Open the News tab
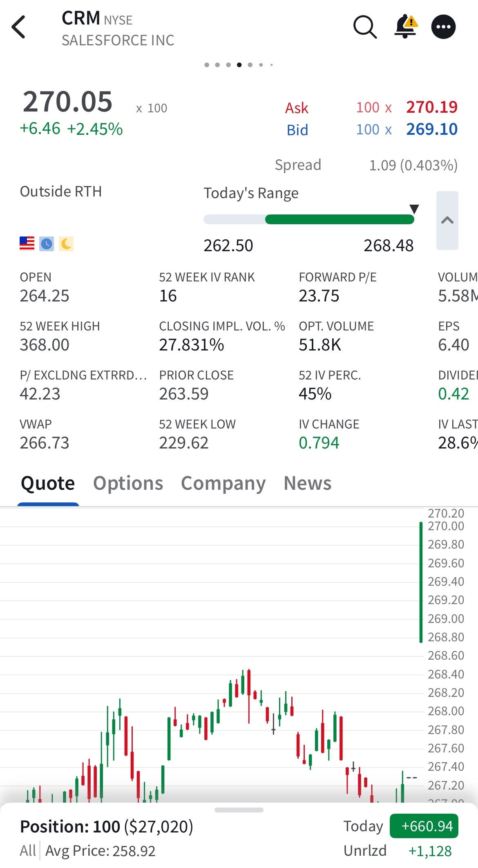478x868 pixels. [x=307, y=483]
